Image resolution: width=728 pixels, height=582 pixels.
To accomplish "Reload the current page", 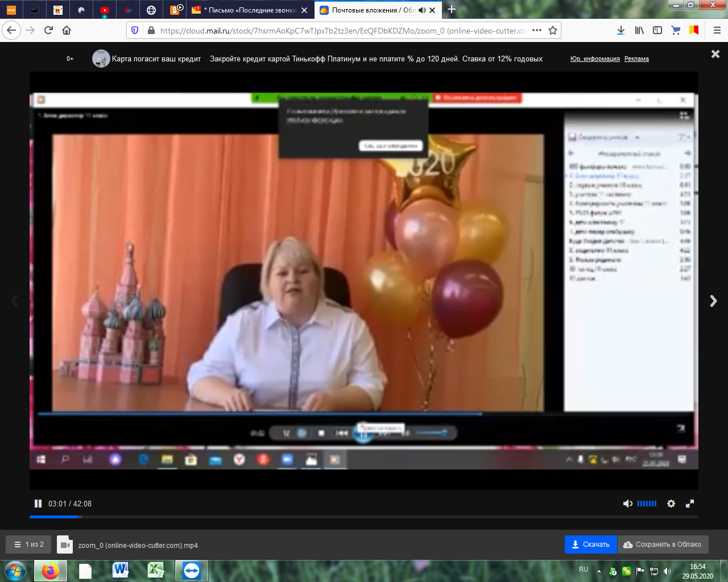I will [x=48, y=30].
